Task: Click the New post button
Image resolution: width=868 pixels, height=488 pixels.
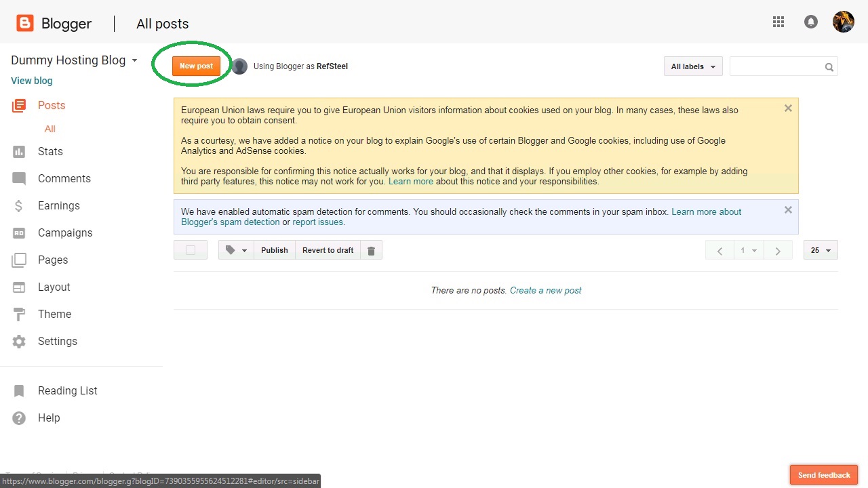Action: [x=196, y=66]
